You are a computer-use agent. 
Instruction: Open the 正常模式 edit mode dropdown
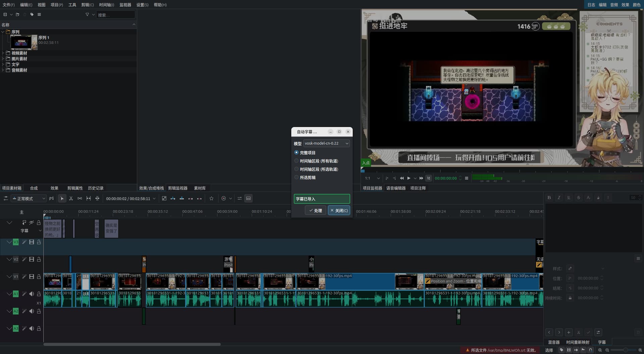point(29,199)
